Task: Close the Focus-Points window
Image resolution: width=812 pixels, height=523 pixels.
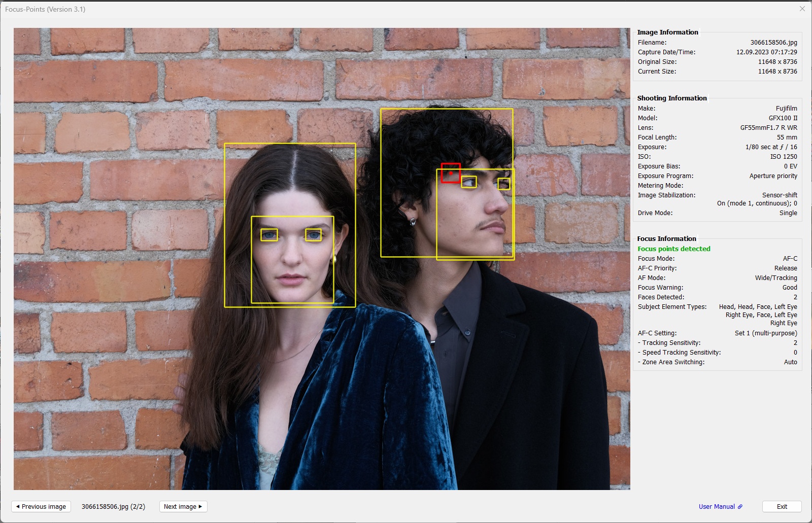Action: [802, 9]
